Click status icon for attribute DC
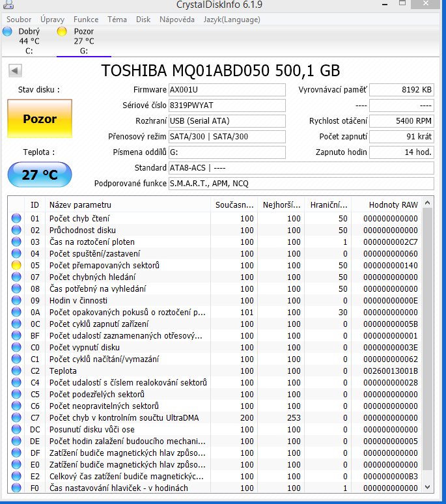This screenshot has height=504, width=446. [x=16, y=429]
